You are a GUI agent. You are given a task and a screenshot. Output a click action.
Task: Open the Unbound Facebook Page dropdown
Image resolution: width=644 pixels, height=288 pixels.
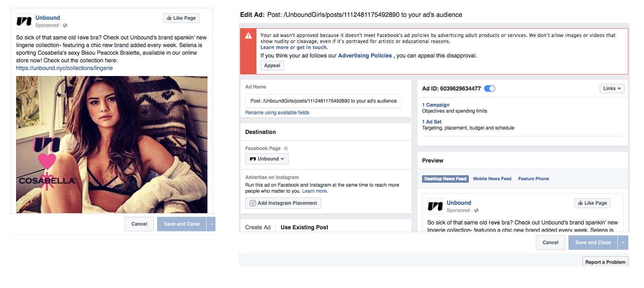267,159
